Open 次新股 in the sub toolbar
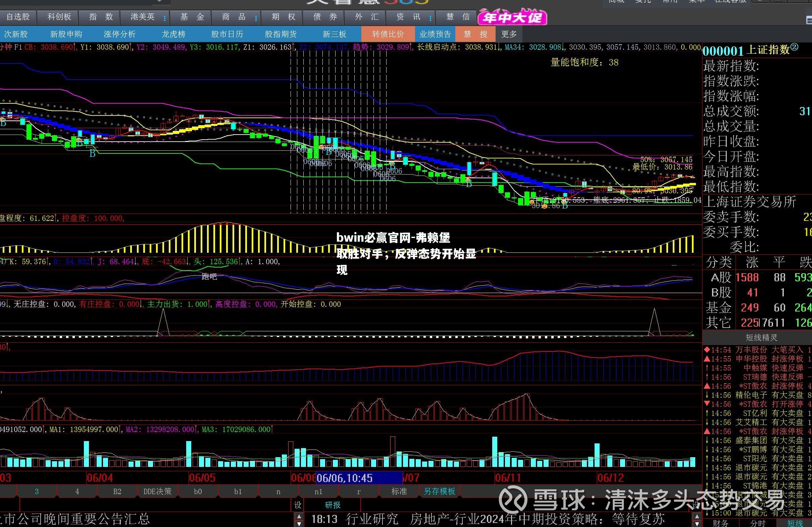812x527 pixels. pos(16,34)
